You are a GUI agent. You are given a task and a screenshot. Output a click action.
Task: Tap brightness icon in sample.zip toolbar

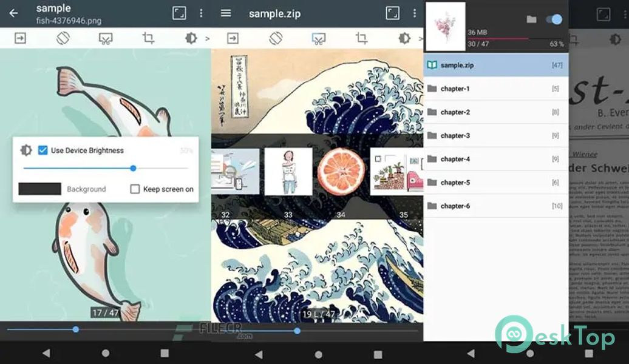404,38
